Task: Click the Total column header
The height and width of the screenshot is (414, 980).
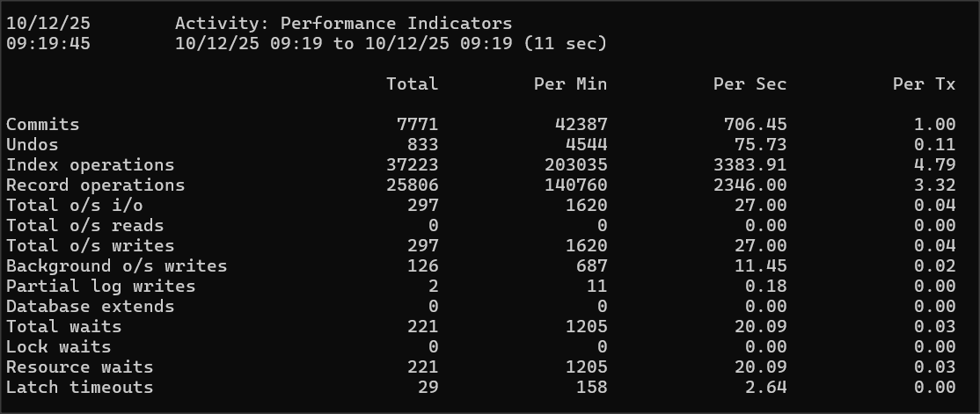Action: pyautogui.click(x=412, y=84)
